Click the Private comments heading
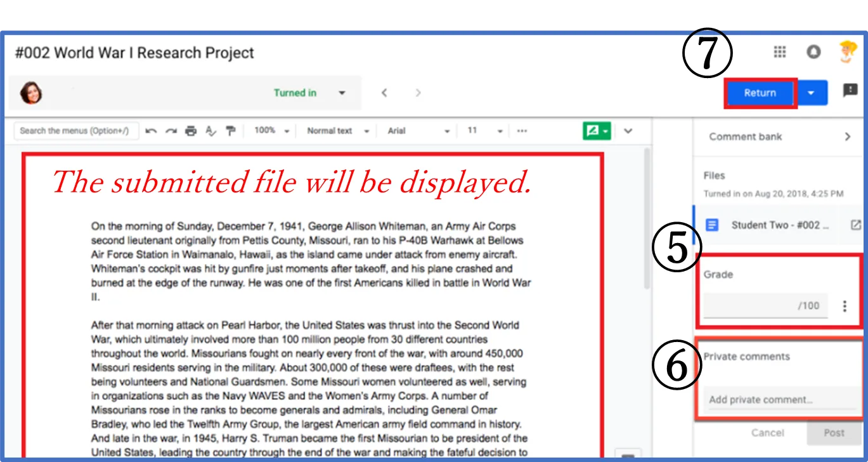 pyautogui.click(x=746, y=356)
